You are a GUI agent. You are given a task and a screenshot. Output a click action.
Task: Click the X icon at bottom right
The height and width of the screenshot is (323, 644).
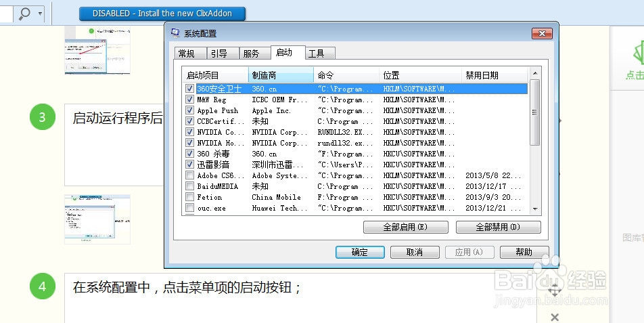point(555,318)
